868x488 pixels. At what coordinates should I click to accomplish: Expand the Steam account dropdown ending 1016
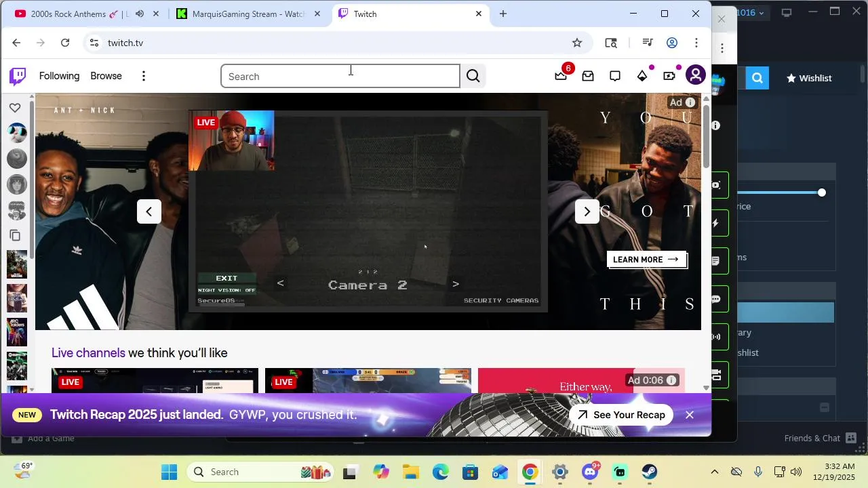[751, 12]
